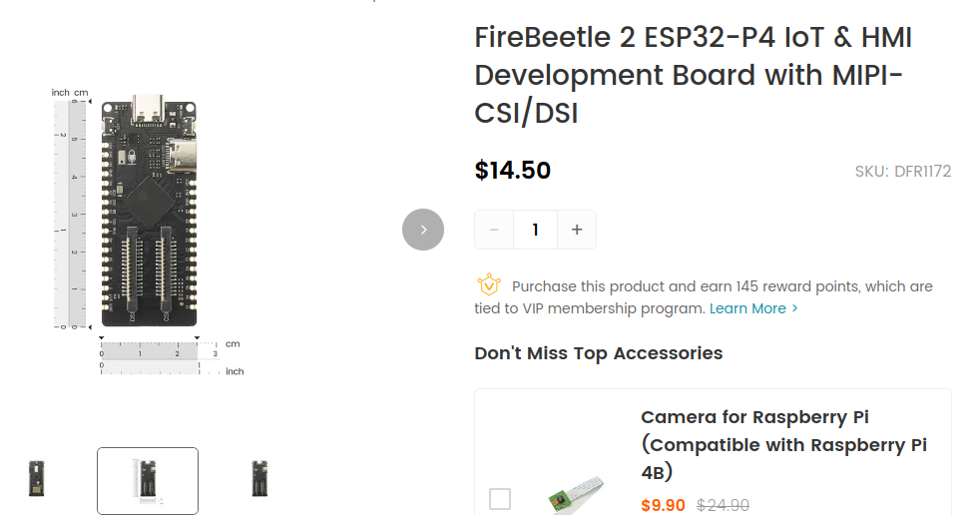980x515 pixels.
Task: Click the Don't Miss Top Accessories heading
Action: click(598, 353)
